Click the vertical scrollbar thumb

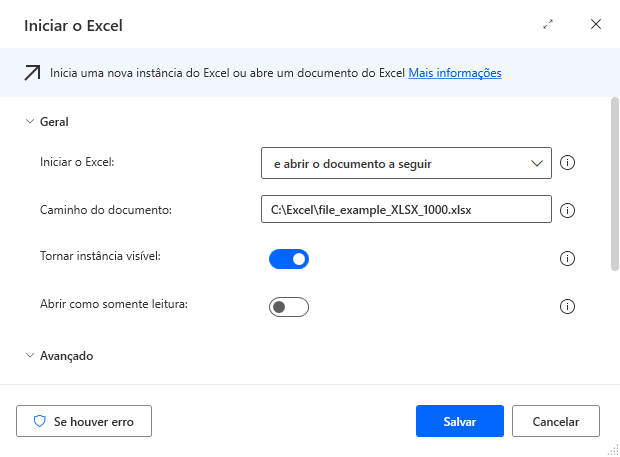tap(614, 184)
